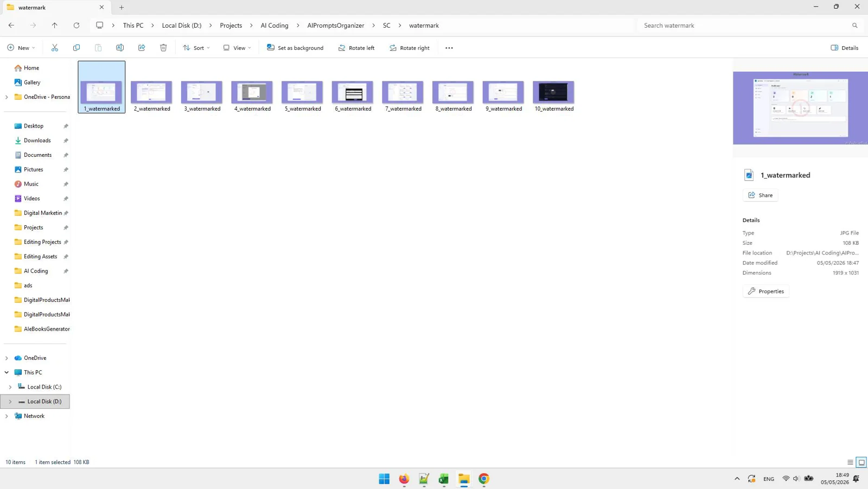This screenshot has width=868, height=489.
Task: Click AI Coding in breadcrumb path
Action: (x=275, y=26)
